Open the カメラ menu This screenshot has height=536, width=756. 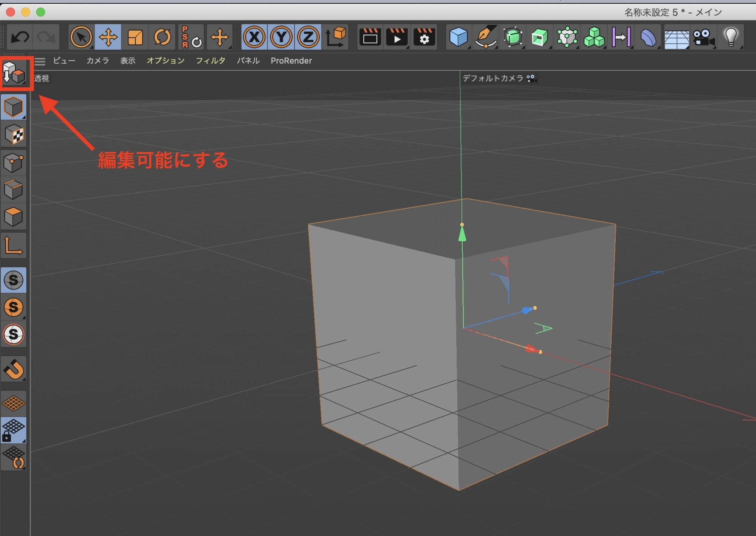pyautogui.click(x=98, y=61)
